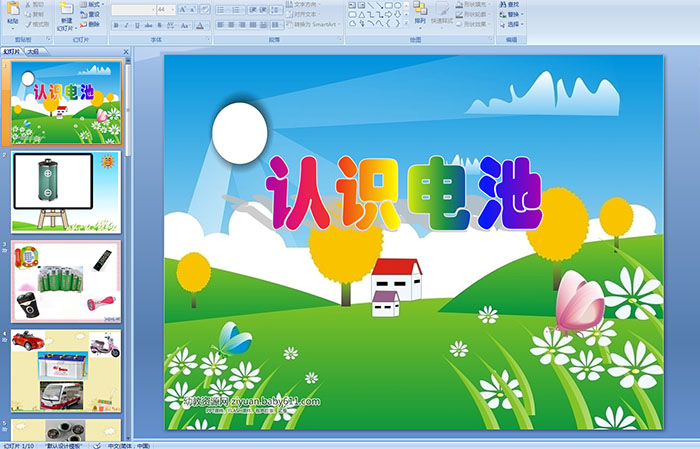The image size is (700, 449).
Task: Click the Increase font size icon
Action: (183, 9)
